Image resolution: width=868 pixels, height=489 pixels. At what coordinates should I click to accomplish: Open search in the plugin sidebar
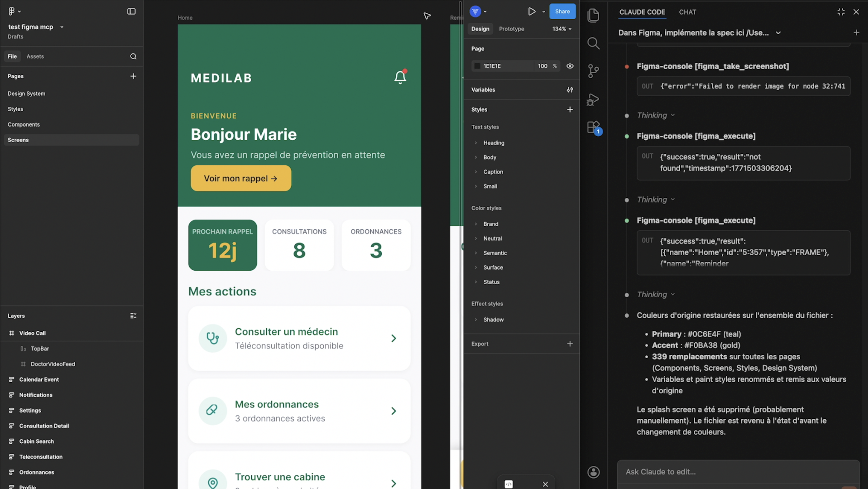point(593,43)
